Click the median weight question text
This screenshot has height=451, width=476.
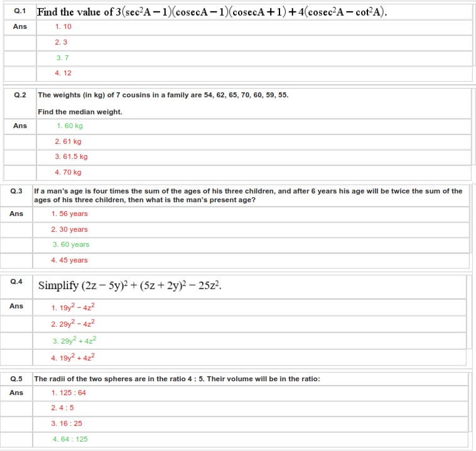pyautogui.click(x=163, y=95)
